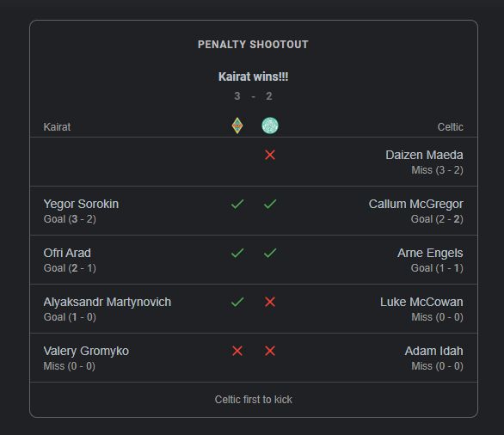Viewport: 504px width, 435px height.
Task: Click red X beside Luke McCowan
Action: [x=270, y=302]
